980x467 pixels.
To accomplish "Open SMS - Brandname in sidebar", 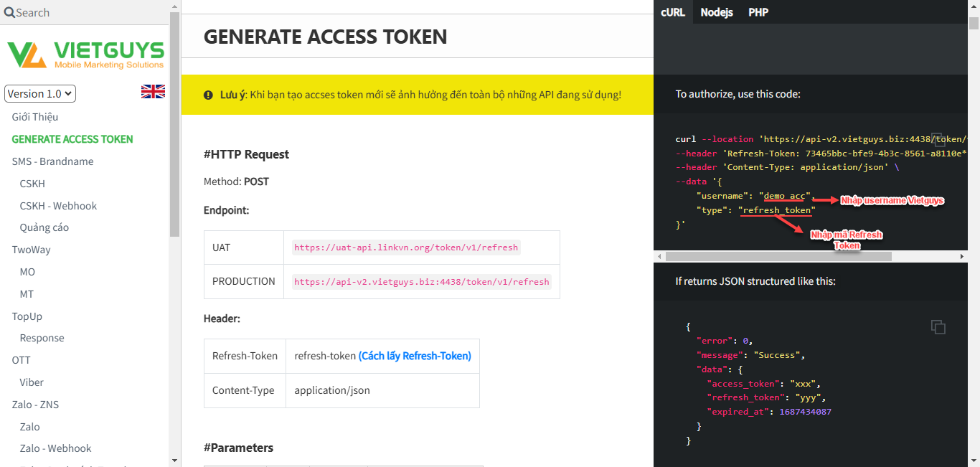I will [x=52, y=161].
